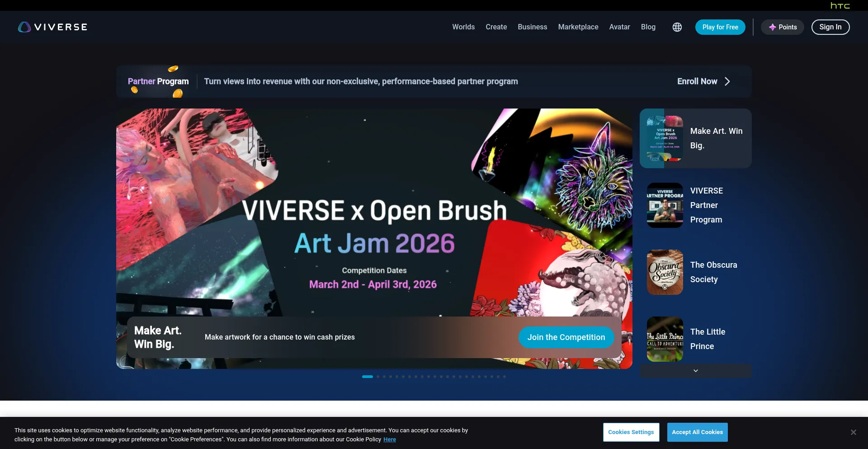Open the language globe icon

tap(677, 27)
